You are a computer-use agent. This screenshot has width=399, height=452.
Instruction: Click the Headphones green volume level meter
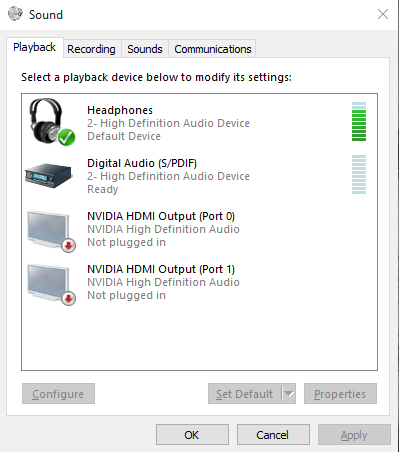click(x=359, y=122)
